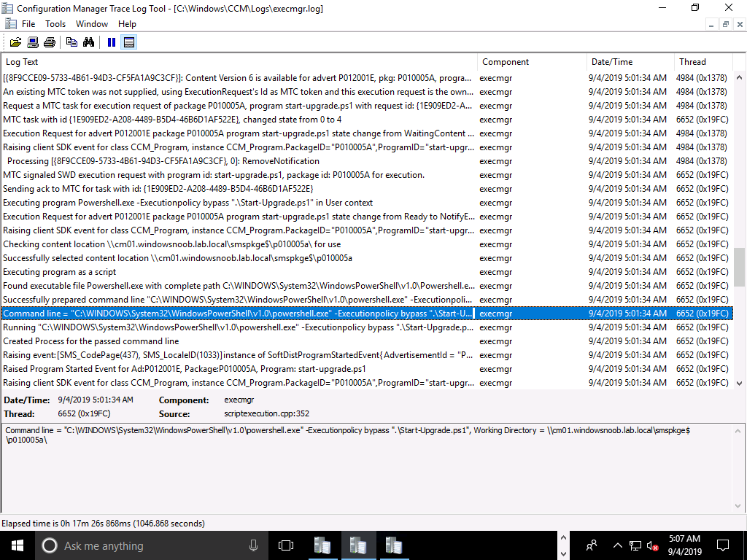Select the "Executing program as a script" row
Image resolution: width=747 pixels, height=560 pixels.
pyautogui.click(x=367, y=272)
